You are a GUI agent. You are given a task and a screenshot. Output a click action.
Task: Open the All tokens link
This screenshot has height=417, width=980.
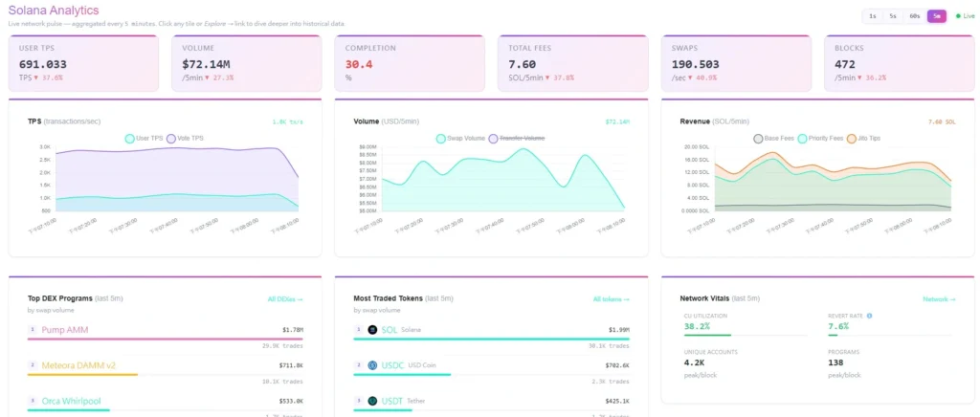[612, 299]
